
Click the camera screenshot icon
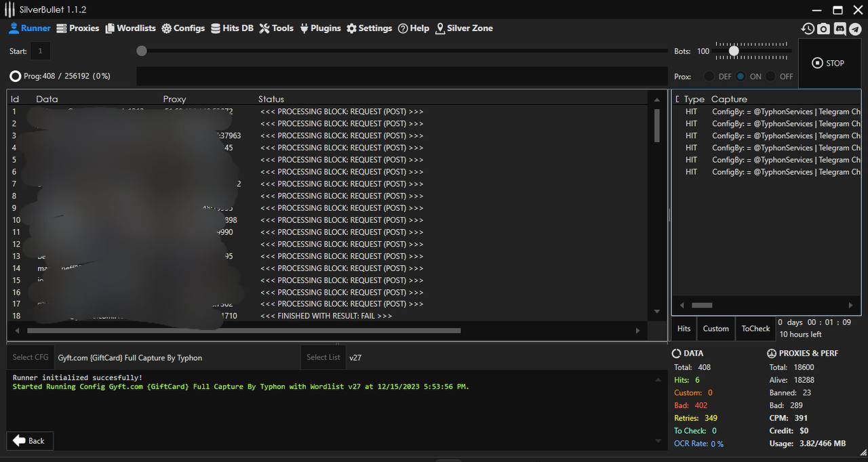pos(823,28)
